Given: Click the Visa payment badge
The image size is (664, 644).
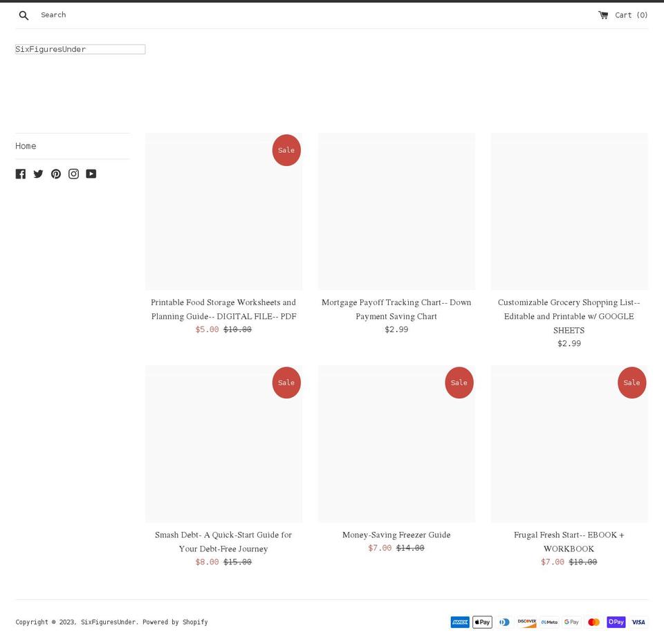Looking at the screenshot, I should click(638, 622).
